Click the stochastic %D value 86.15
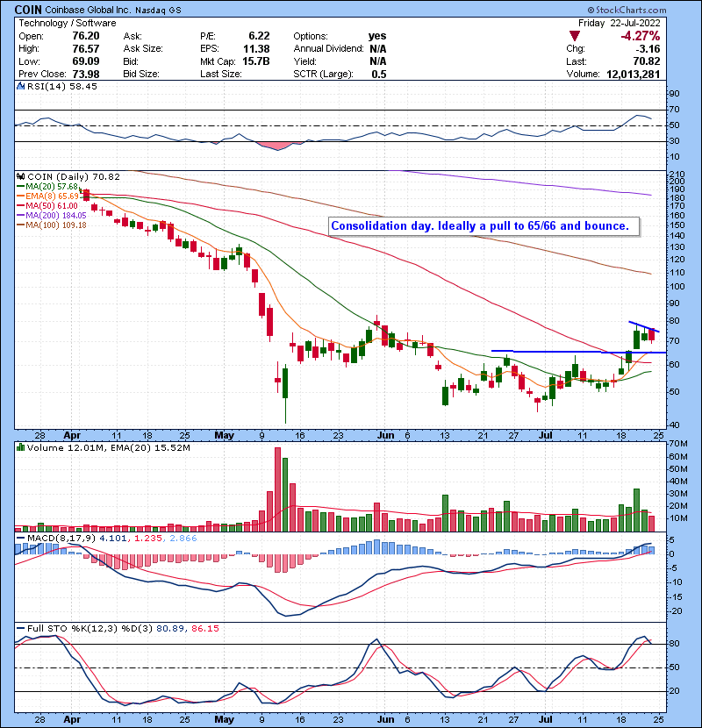 coord(204,628)
